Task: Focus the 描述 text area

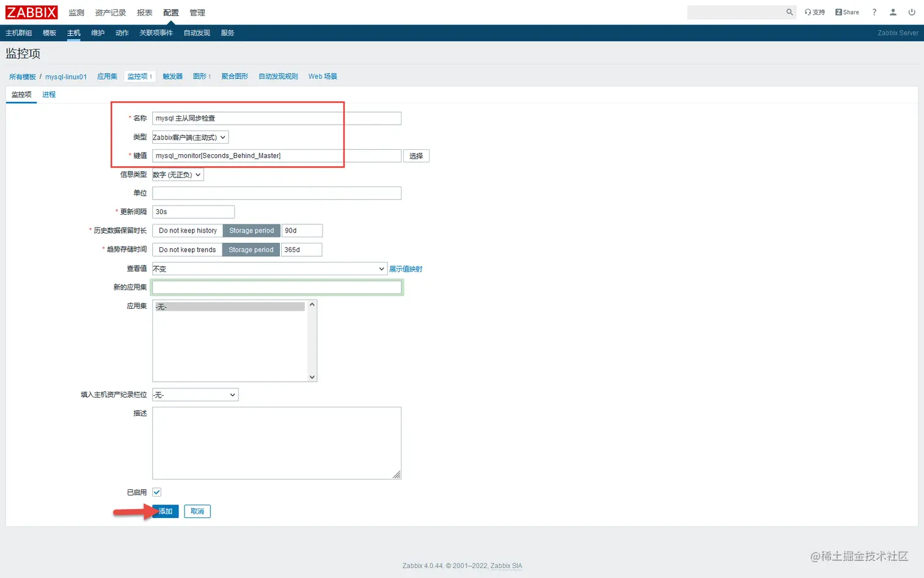Action: click(x=277, y=443)
